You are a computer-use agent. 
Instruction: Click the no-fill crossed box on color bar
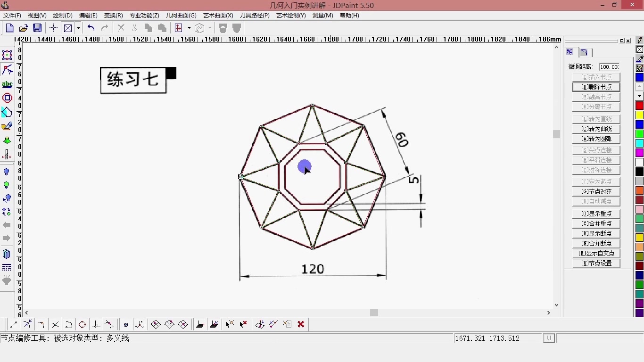point(640,49)
